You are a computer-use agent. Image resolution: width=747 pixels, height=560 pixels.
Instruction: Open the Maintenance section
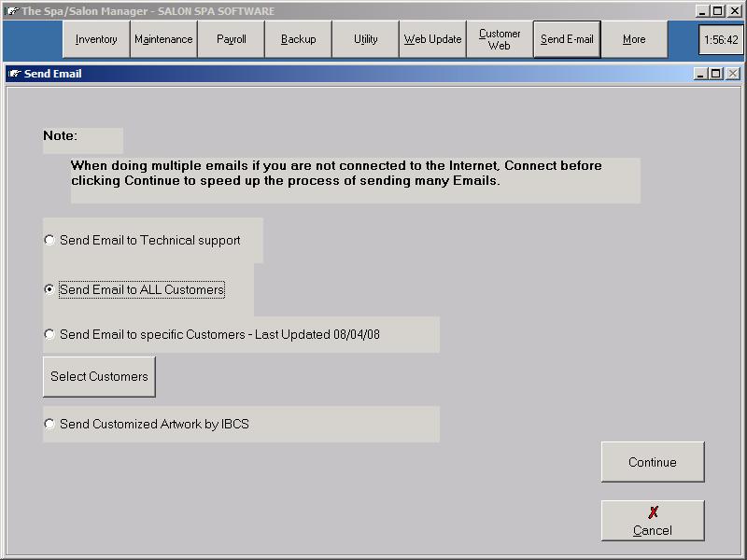(x=163, y=39)
